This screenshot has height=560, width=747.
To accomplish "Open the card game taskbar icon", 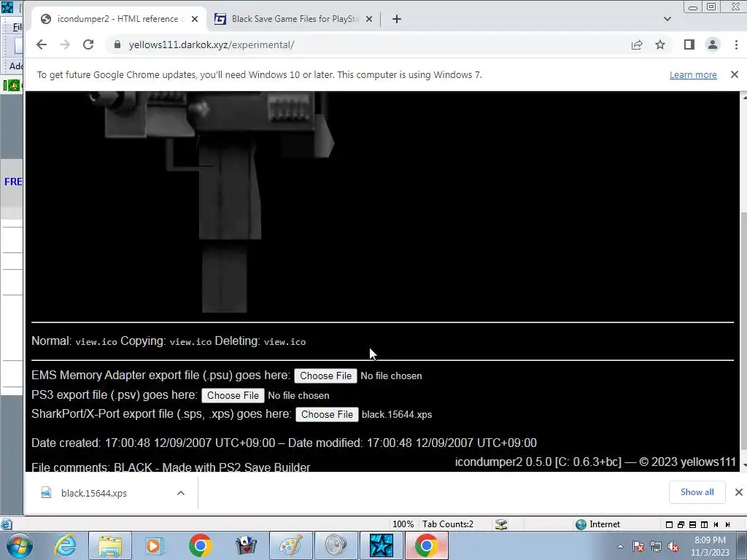I will point(245,545).
